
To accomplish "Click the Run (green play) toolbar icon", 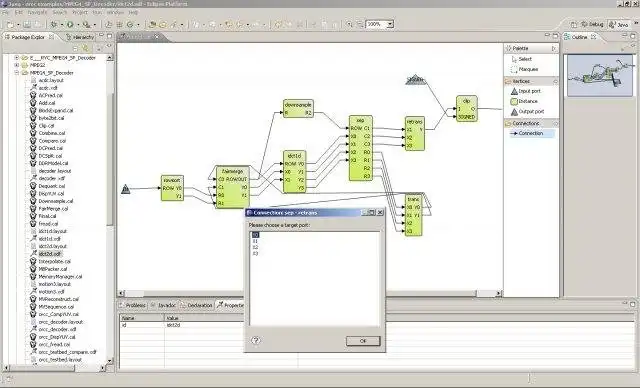I will click(x=70, y=24).
